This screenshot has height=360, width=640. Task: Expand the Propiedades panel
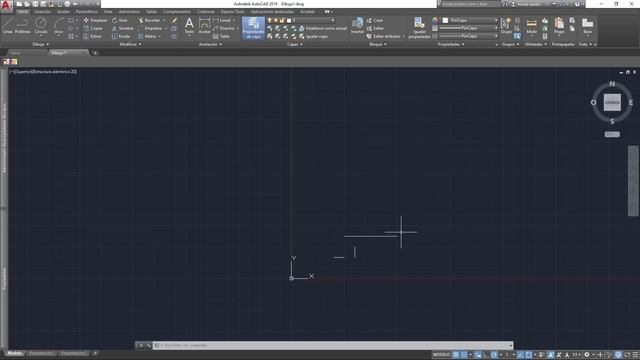[451, 44]
